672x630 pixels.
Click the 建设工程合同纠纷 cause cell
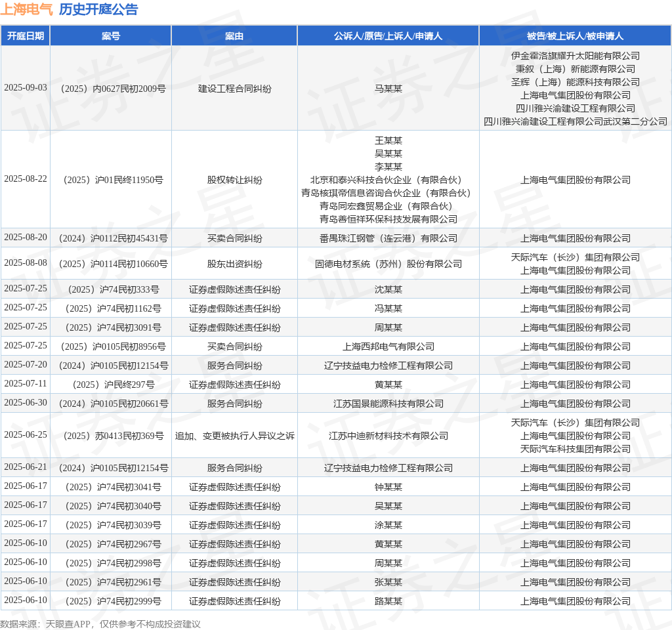(234, 89)
